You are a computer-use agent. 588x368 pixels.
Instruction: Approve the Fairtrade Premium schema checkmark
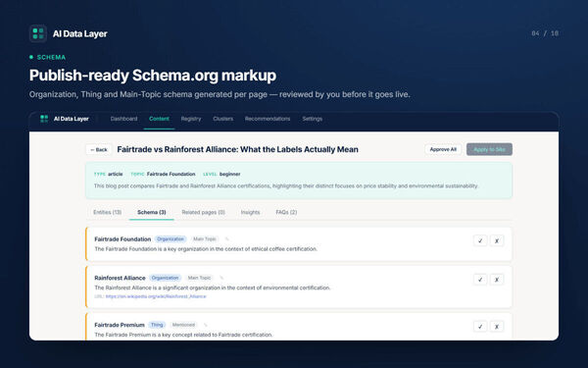coord(480,327)
